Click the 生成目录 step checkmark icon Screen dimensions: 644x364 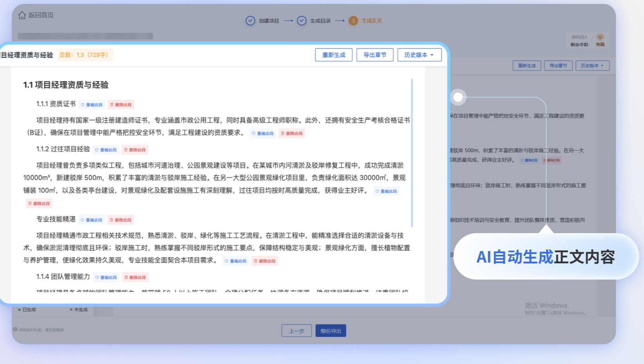coord(301,21)
